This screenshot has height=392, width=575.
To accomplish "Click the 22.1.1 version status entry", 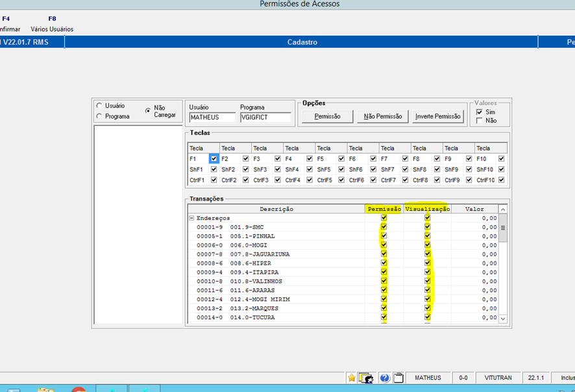I will [536, 378].
